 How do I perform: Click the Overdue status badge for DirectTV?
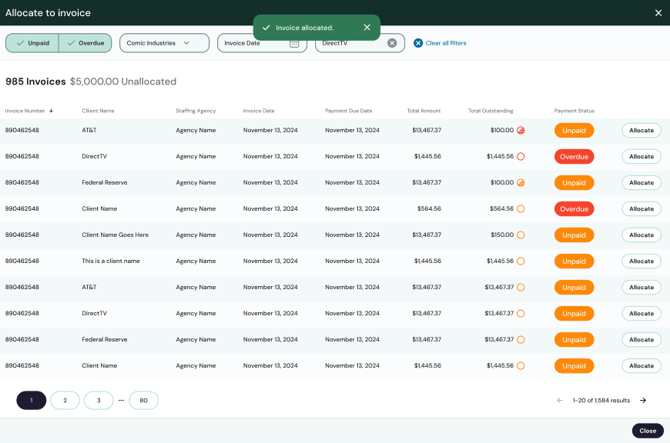(574, 157)
